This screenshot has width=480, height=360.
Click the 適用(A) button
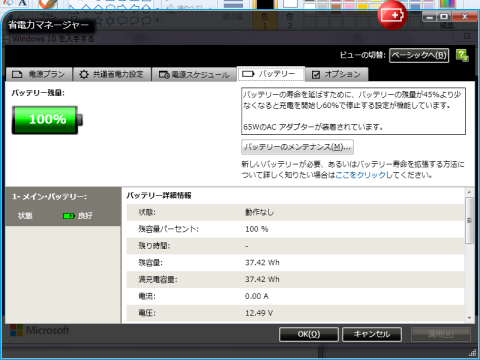coord(441,334)
